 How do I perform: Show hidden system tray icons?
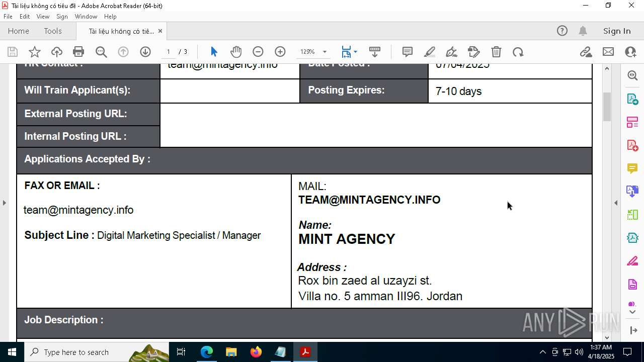(542, 352)
